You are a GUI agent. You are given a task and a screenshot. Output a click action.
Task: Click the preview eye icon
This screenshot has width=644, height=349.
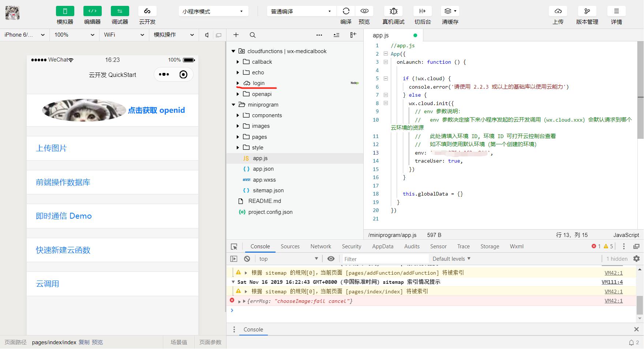pyautogui.click(x=364, y=11)
